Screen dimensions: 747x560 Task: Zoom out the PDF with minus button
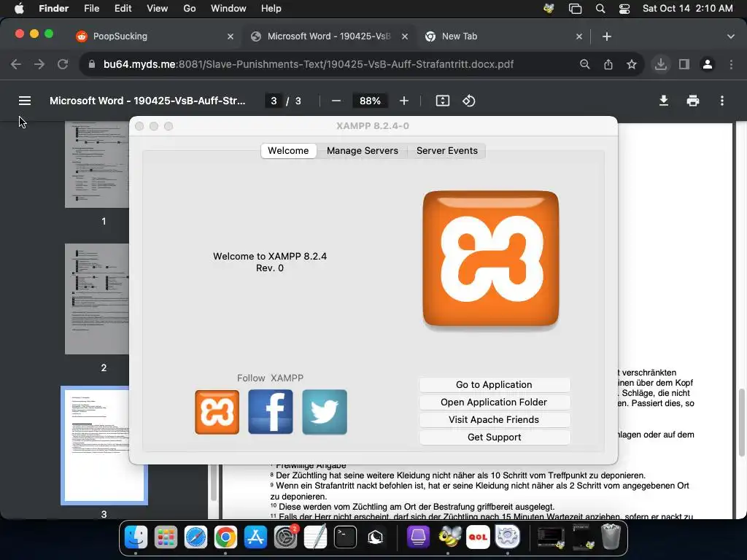point(336,101)
